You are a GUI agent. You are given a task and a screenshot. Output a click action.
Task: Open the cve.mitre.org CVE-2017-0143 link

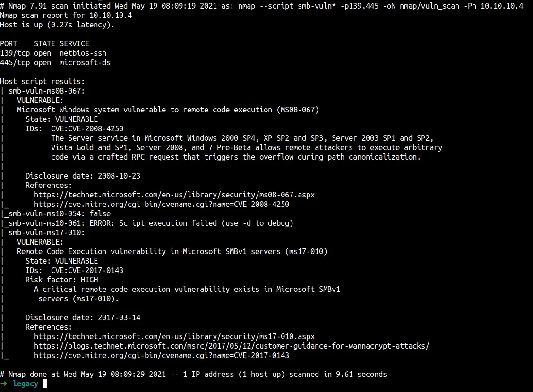tap(162, 355)
